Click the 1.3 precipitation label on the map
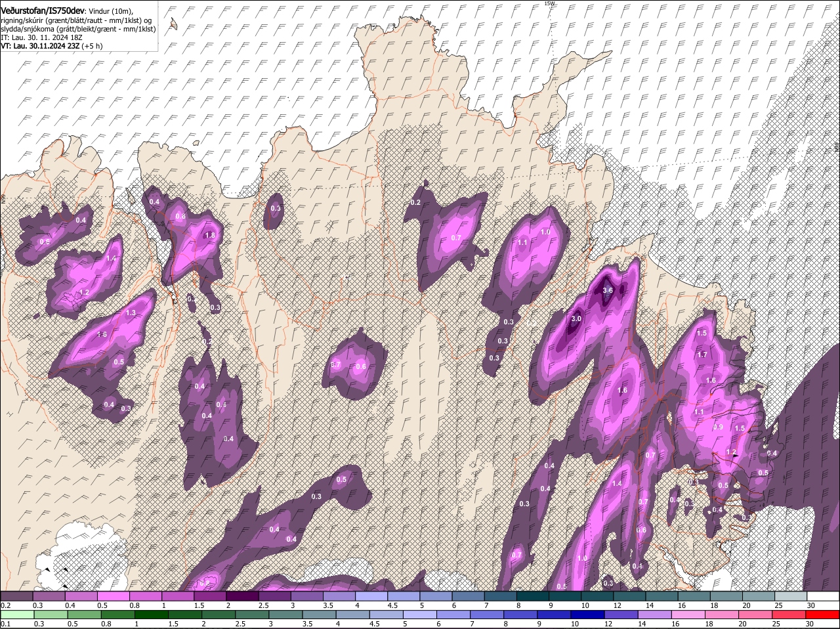Viewport: 840px width, 629px height. tap(131, 313)
